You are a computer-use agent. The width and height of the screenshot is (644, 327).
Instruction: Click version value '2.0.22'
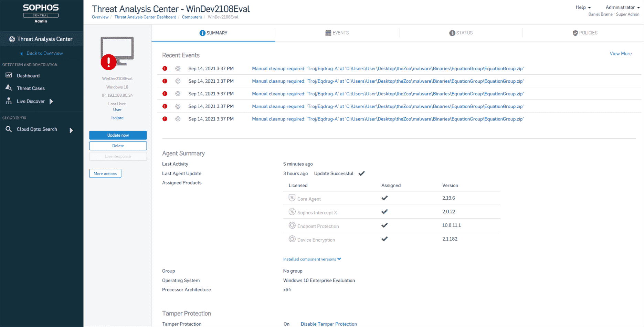(449, 212)
